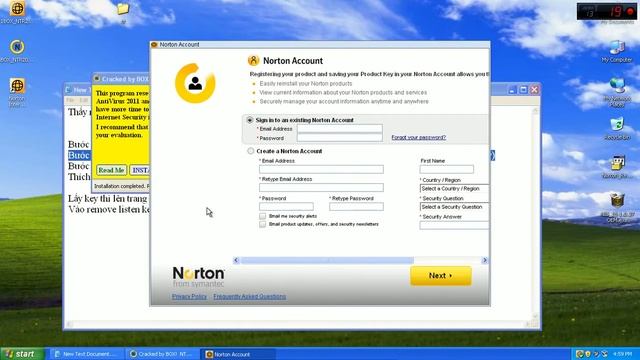The height and width of the screenshot is (360, 640).
Task: Switch to New Text Document taskbar button
Action: coord(86,354)
